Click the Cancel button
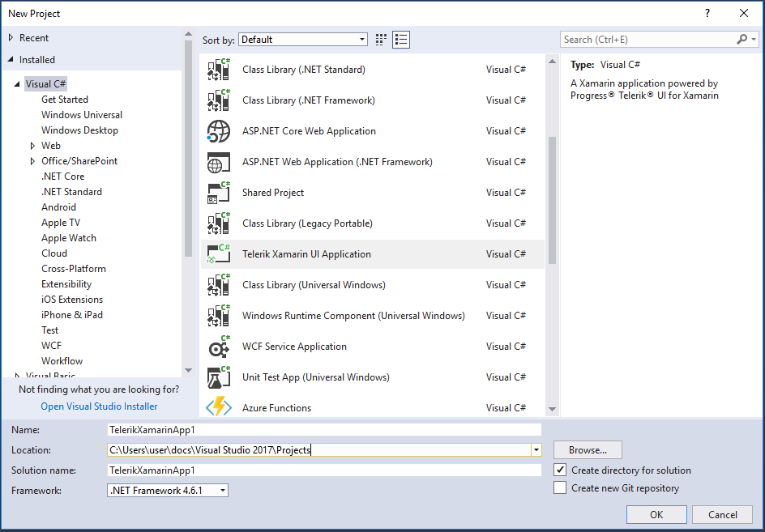Image resolution: width=765 pixels, height=532 pixels. coord(723,514)
